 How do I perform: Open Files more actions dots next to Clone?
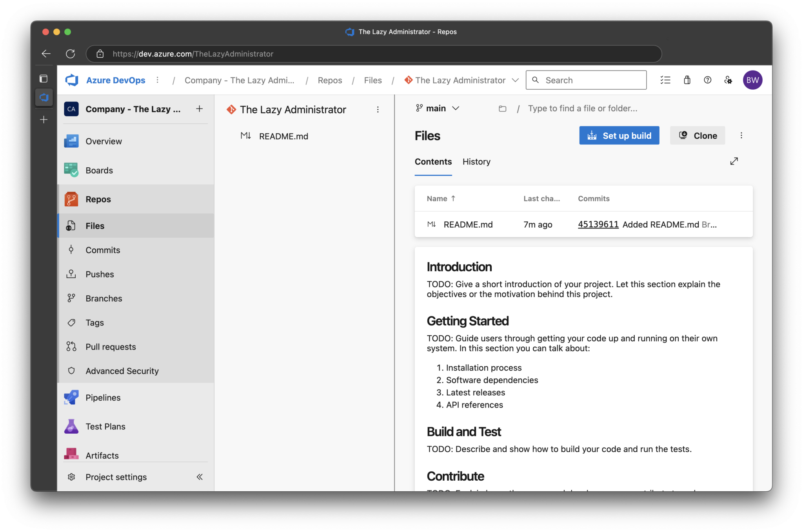pos(741,136)
